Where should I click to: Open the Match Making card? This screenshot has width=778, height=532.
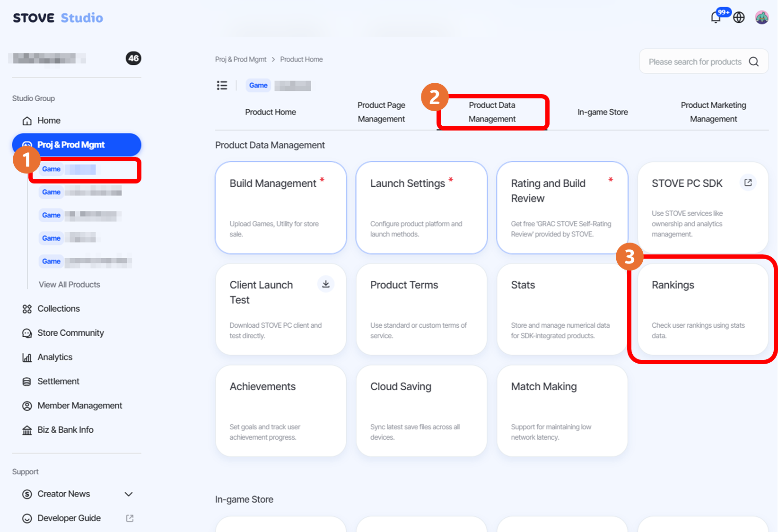click(x=562, y=411)
